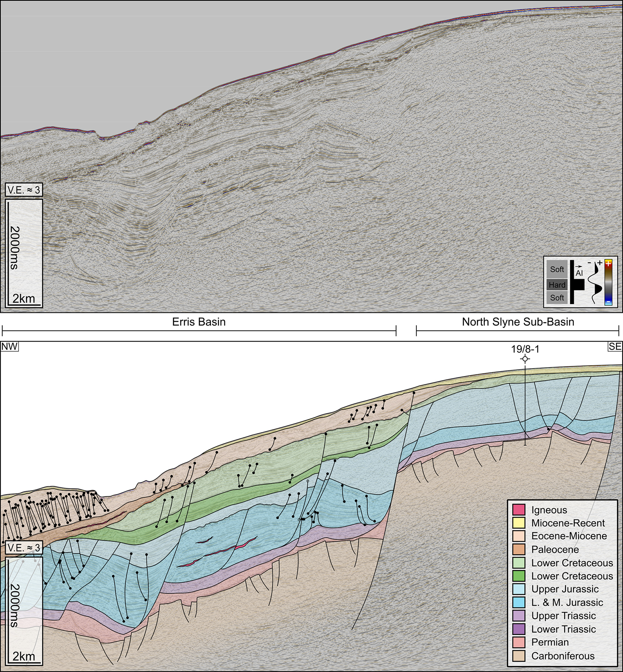623x672 pixels.
Task: Click the Eocene-Miocene legend label
Action: pos(569,536)
